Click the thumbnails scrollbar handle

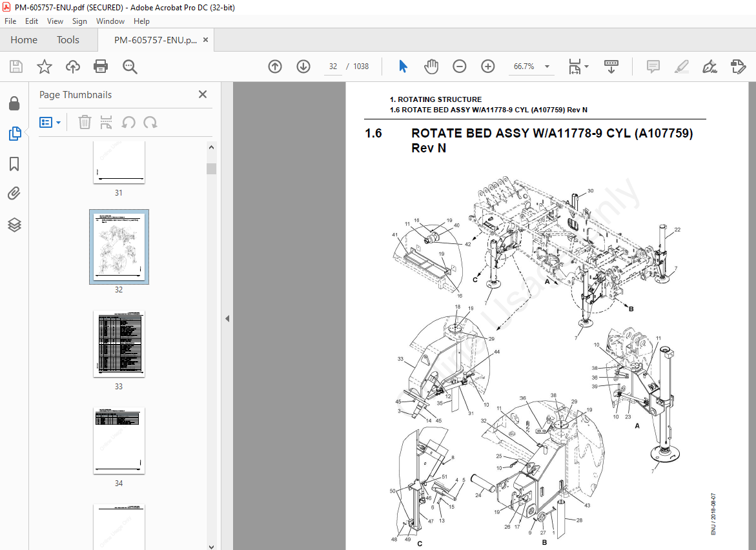click(x=211, y=168)
